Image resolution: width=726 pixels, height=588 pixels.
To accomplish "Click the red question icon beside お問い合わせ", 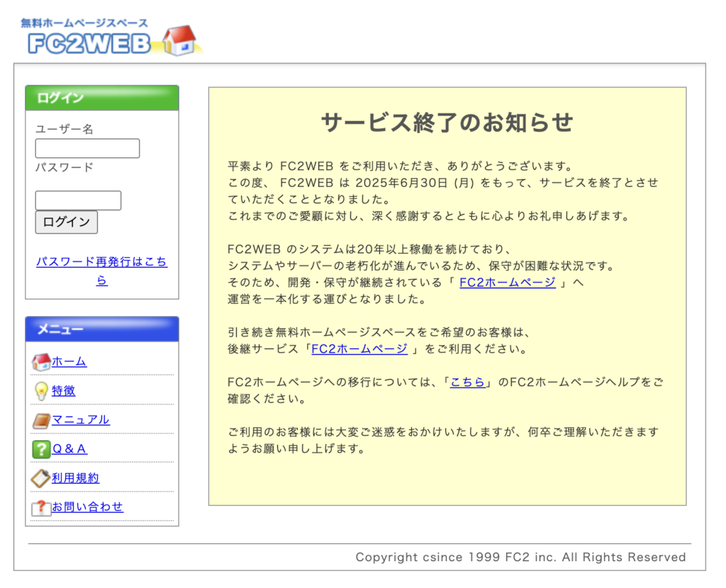I will (x=40, y=507).
